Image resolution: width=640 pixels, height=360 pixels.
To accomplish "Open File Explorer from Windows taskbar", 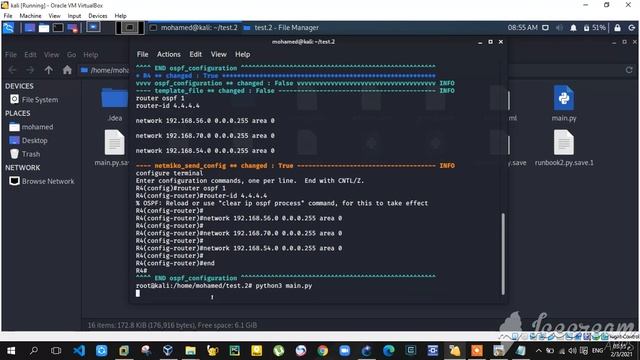I will (190, 351).
